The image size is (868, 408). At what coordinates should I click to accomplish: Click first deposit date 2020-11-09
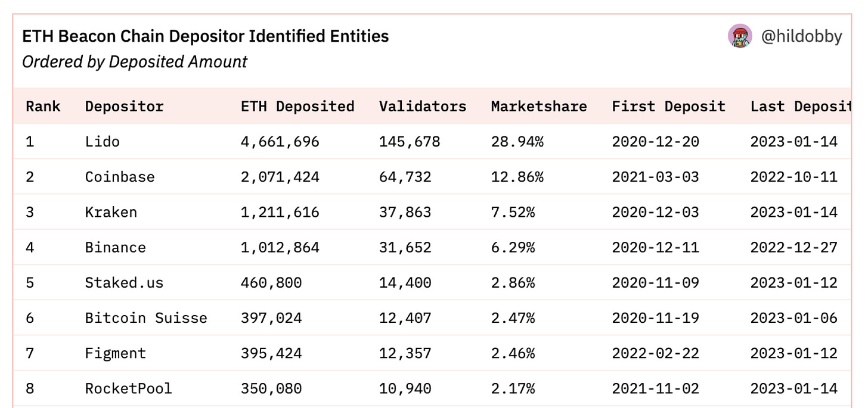655,282
